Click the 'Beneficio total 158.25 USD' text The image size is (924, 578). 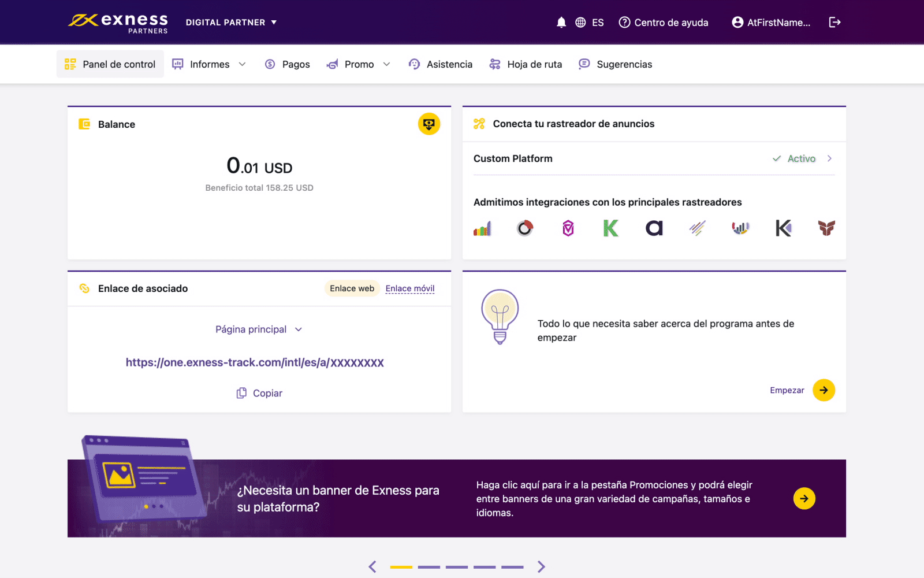[x=259, y=188]
